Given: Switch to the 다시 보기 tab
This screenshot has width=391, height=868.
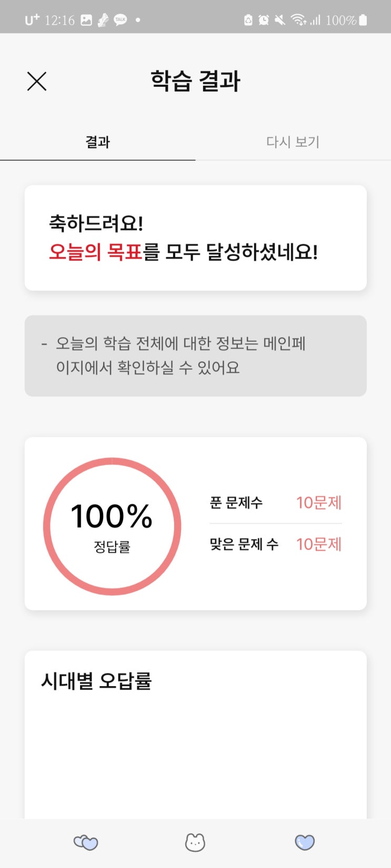Looking at the screenshot, I should 293,142.
